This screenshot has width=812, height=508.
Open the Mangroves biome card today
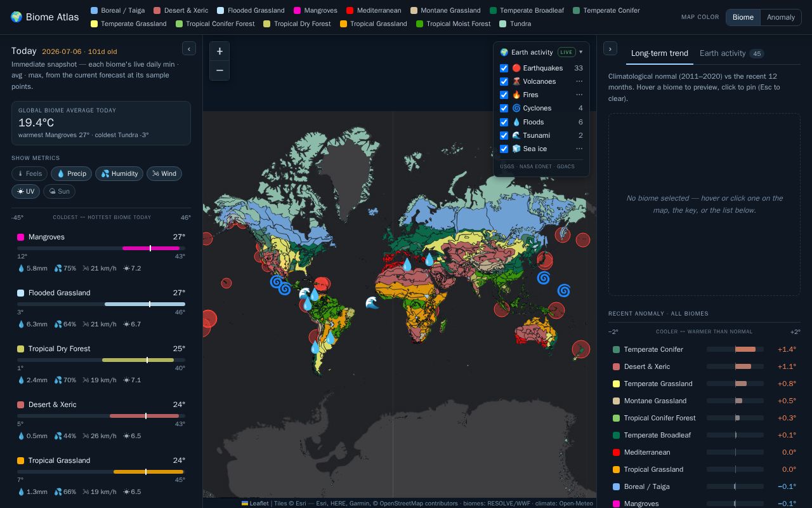(101, 254)
